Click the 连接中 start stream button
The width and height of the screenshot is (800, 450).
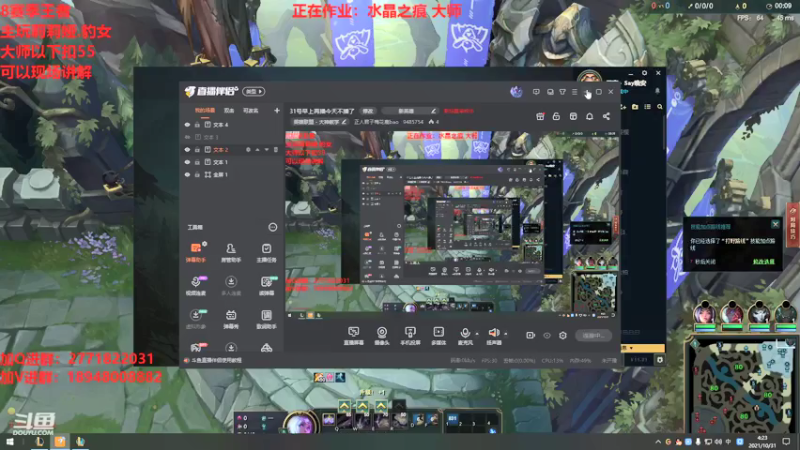pyautogui.click(x=593, y=336)
